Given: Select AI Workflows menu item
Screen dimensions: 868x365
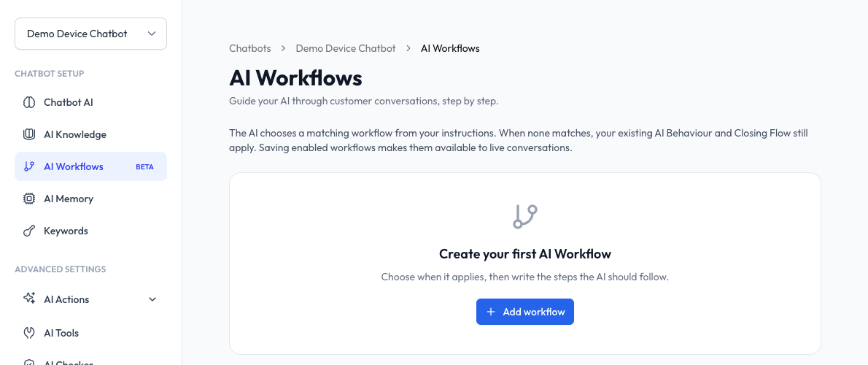Looking at the screenshot, I should tap(90, 166).
